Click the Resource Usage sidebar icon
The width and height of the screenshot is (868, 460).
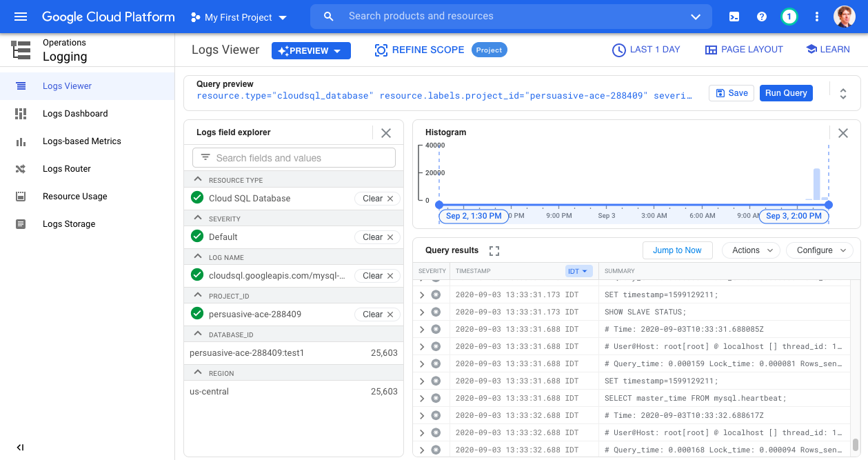21,197
